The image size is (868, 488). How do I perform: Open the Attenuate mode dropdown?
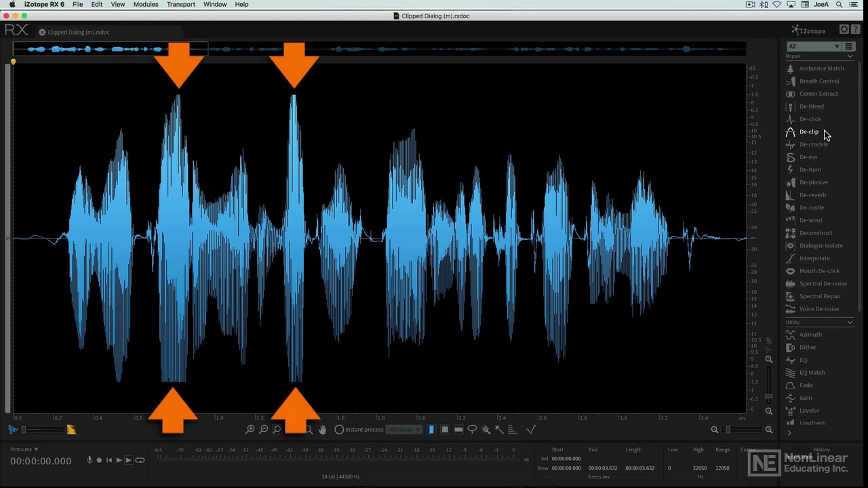pos(404,430)
